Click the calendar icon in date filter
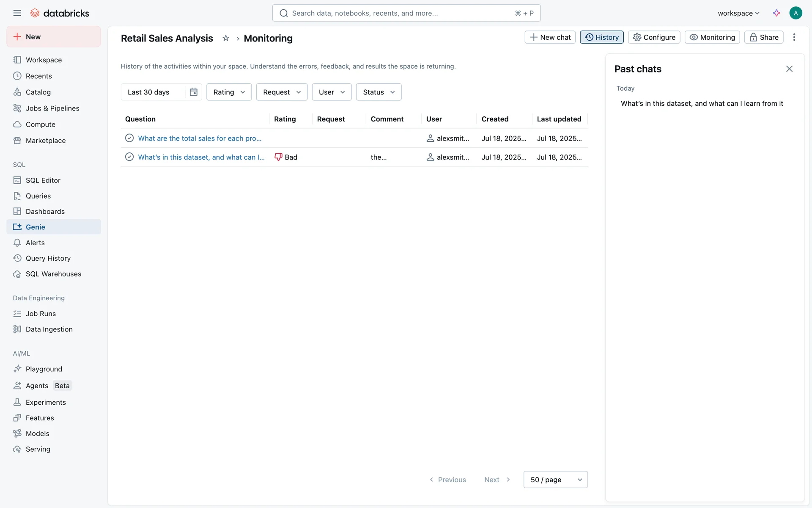This screenshot has width=812, height=508. click(194, 92)
